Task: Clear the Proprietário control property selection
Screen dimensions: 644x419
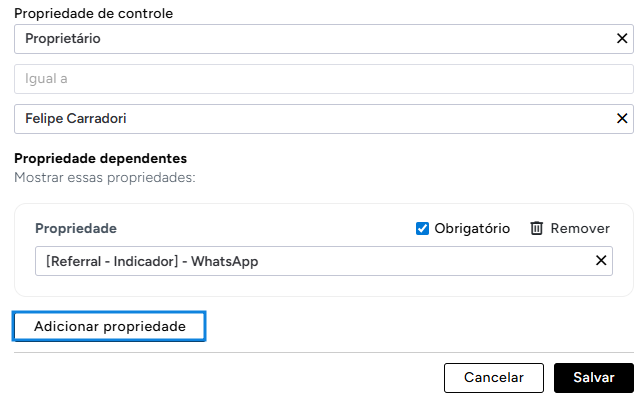Action: pyautogui.click(x=622, y=39)
